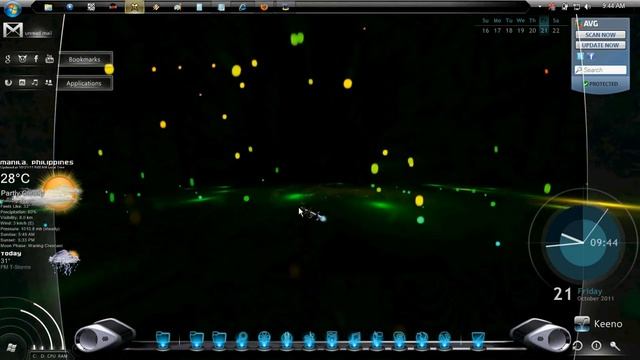
Task: Show hidden system tray icons
Action: 540,7
